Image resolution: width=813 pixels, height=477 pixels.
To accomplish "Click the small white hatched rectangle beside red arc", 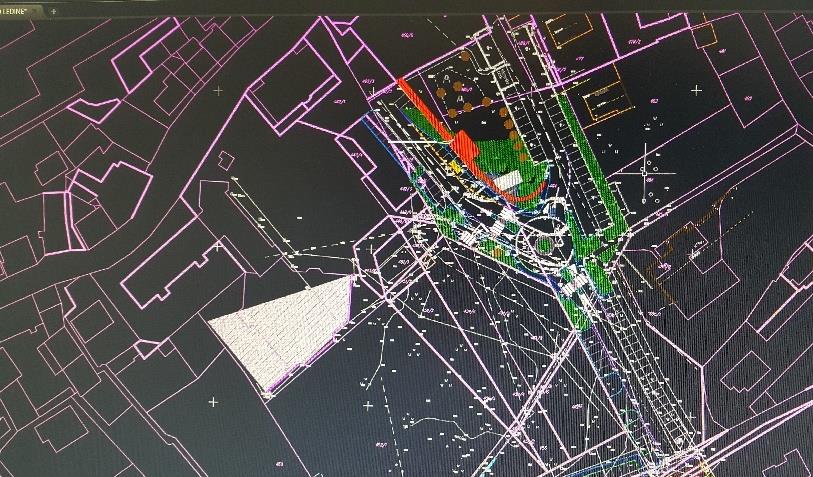I will pos(509,180).
